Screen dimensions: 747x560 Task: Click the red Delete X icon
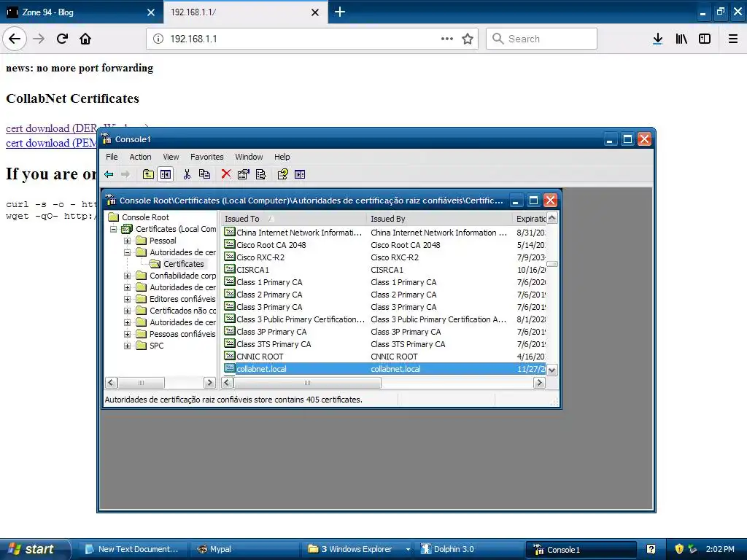(226, 174)
